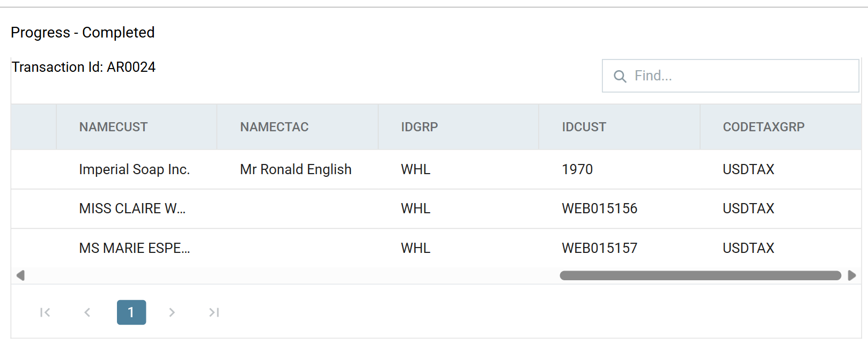Sort by CODETAXGRP column header
Image resolution: width=868 pixels, height=344 pixels.
(x=763, y=127)
